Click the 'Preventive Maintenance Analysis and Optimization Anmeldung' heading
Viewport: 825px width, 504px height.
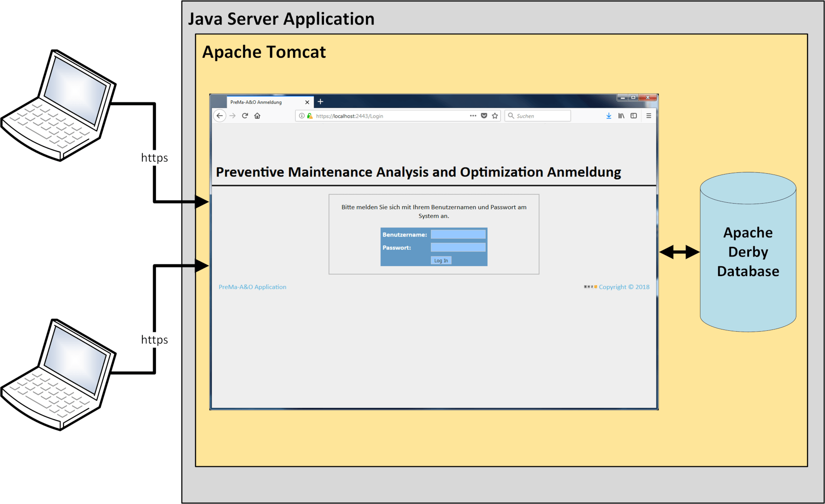419,172
